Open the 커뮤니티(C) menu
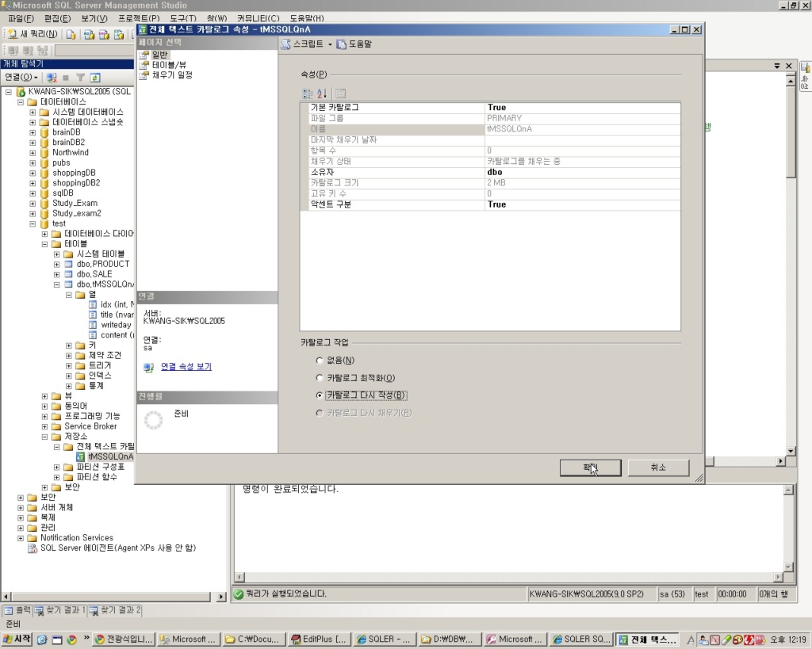The width and height of the screenshot is (812, 649). [258, 18]
